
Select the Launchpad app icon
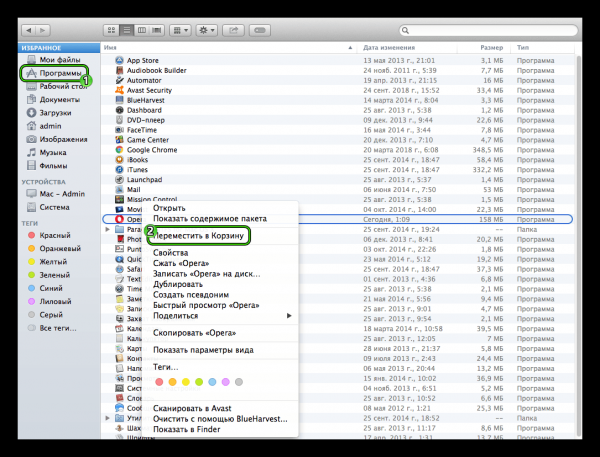coord(119,180)
